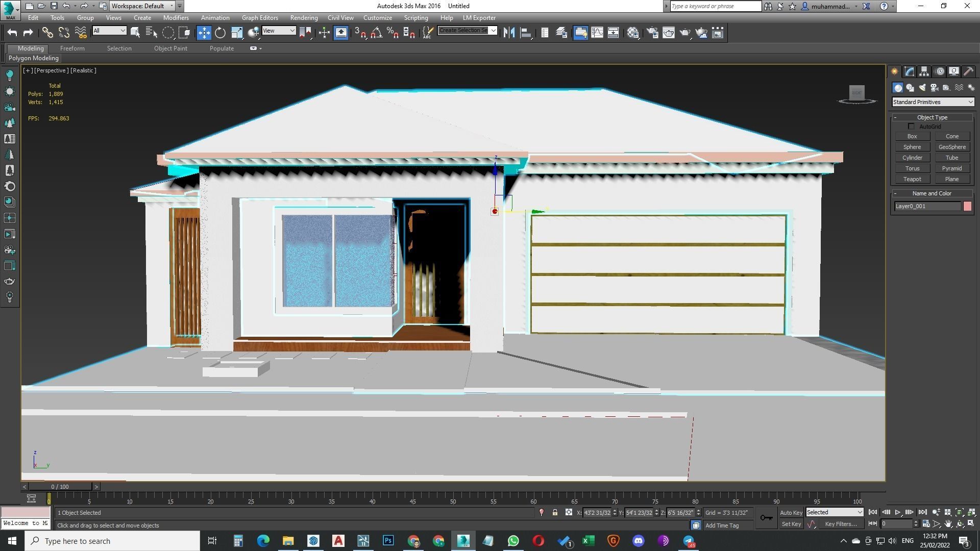Screen dimensions: 980x551
Task: Toggle Percent Snap icon
Action: (x=393, y=33)
